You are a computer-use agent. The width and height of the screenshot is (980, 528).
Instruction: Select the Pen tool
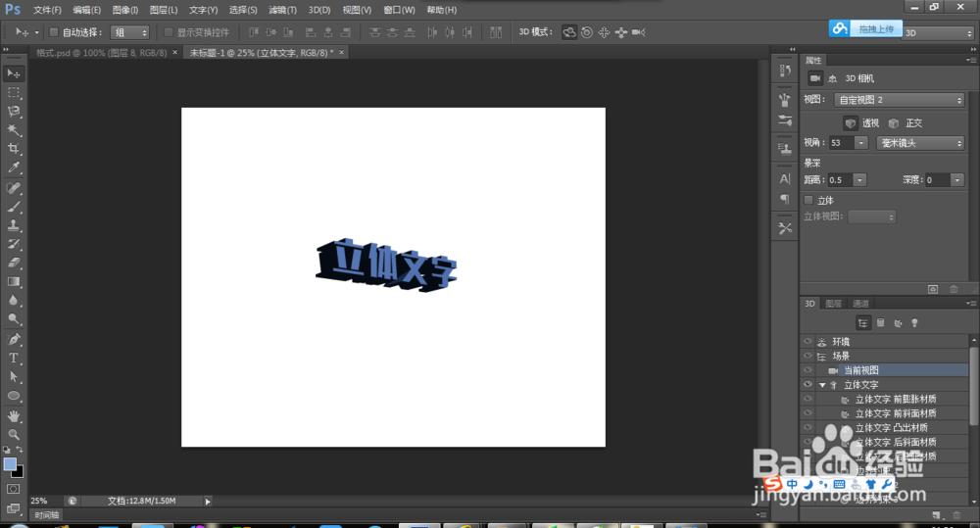pos(13,339)
